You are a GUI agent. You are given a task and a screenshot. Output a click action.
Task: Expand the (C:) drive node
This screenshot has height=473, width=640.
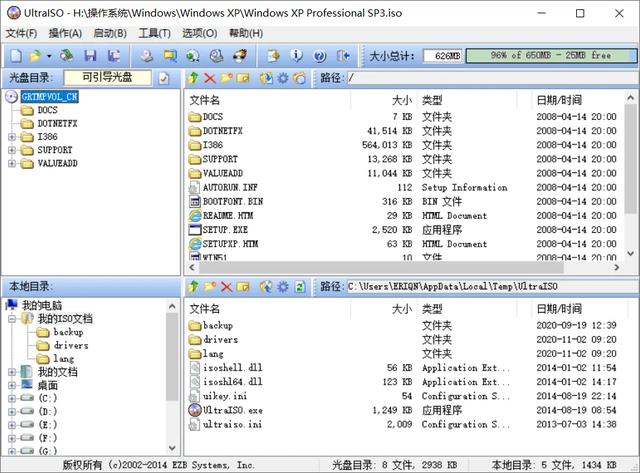click(x=12, y=398)
